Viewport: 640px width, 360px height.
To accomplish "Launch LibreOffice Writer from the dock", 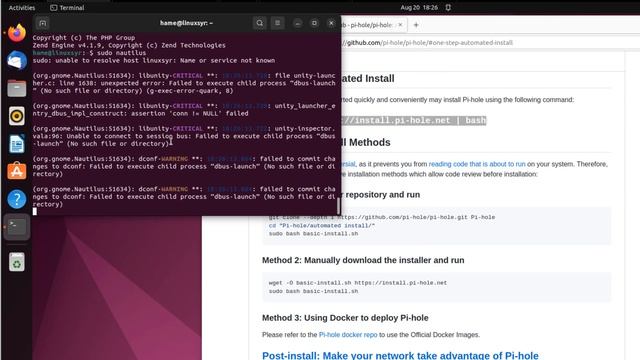I will point(17,144).
